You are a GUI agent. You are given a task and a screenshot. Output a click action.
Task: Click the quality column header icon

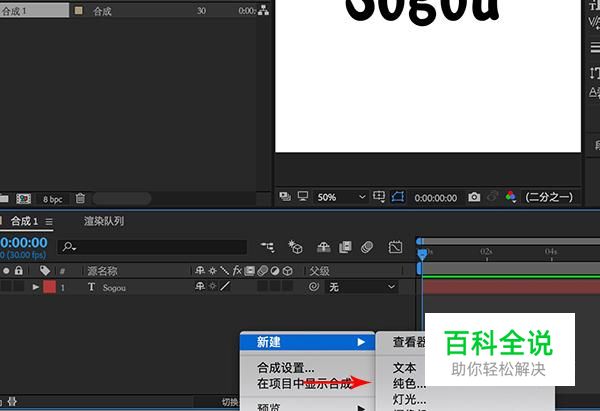225,271
